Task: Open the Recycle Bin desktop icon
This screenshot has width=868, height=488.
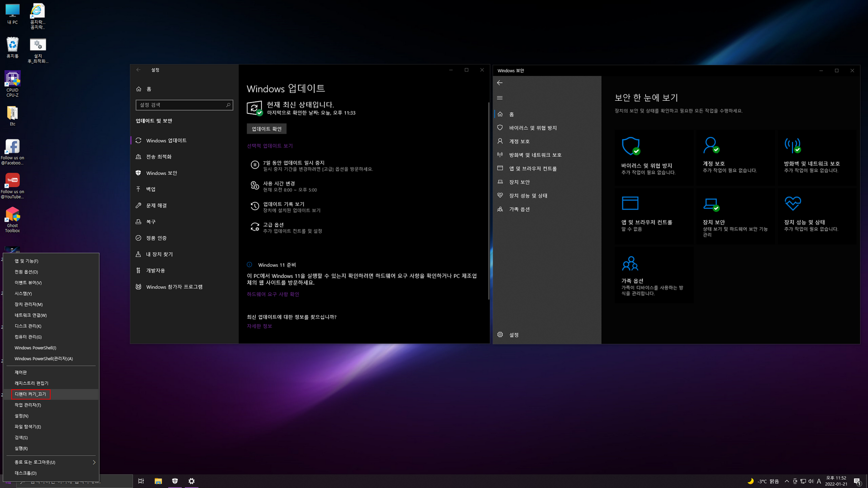Action: (12, 47)
